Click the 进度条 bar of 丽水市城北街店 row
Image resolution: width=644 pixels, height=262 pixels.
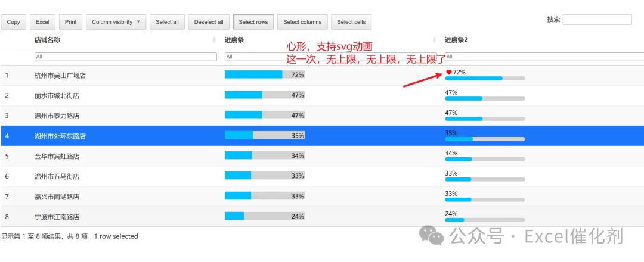(265, 95)
